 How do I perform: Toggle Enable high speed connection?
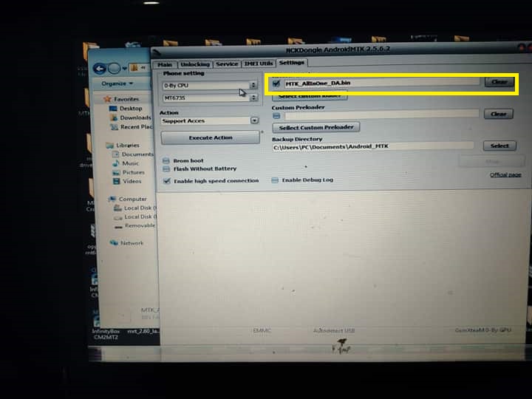[166, 181]
